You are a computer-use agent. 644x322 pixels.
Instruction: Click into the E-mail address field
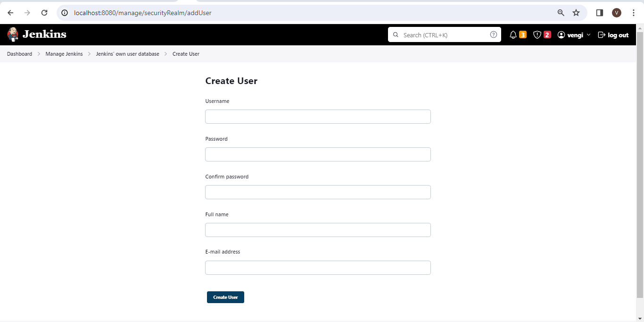pyautogui.click(x=318, y=268)
